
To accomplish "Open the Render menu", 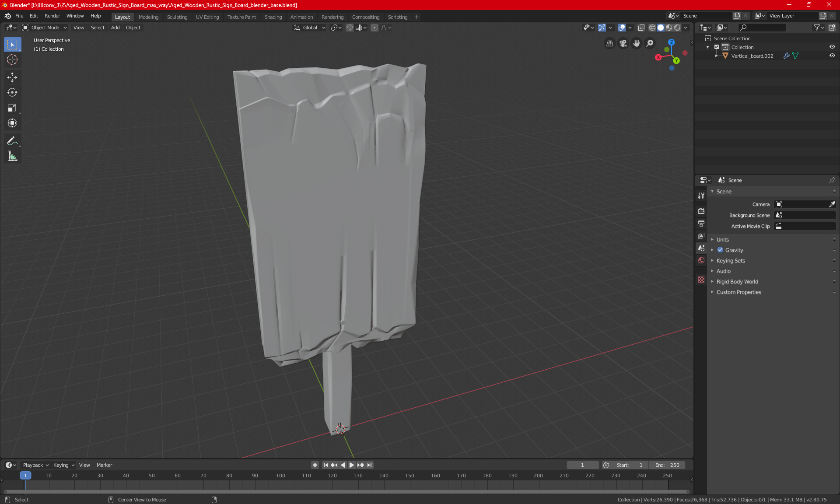I will click(x=52, y=16).
